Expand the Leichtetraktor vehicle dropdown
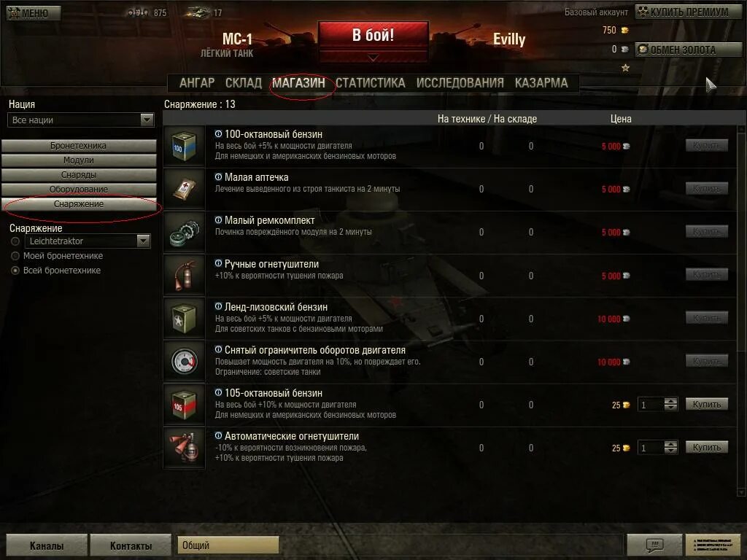Image resolution: width=747 pixels, height=560 pixels. tap(144, 241)
